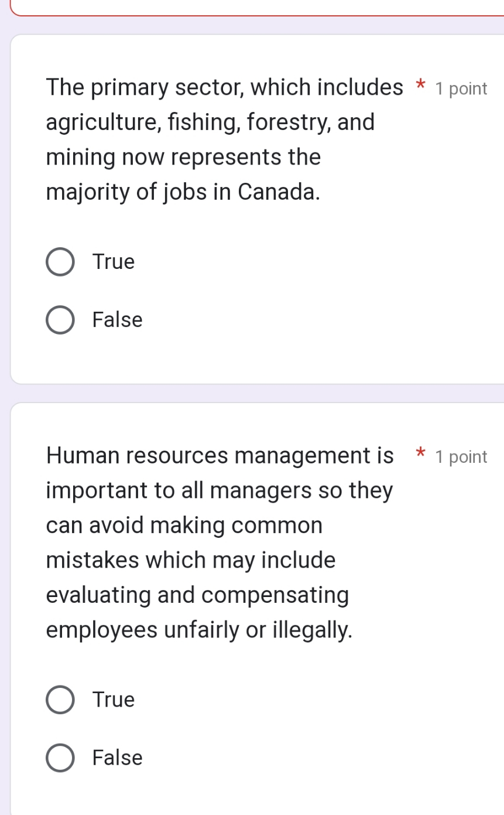
Task: Click the True option label in second question
Action: coord(113,700)
